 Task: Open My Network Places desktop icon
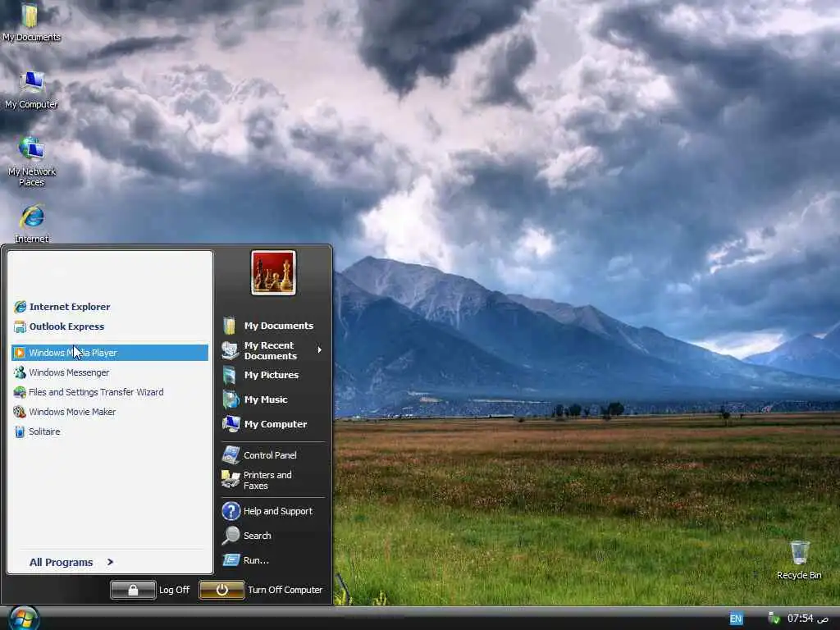[32, 162]
